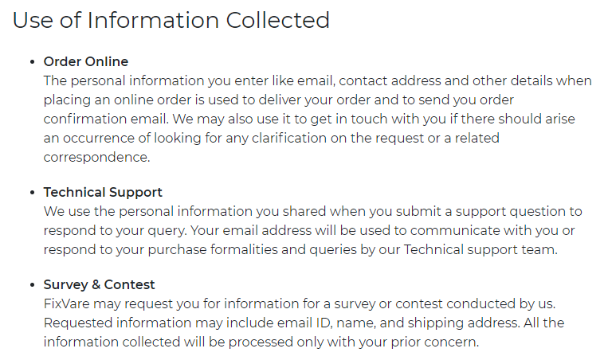
Task: Click the line starting 'an occurrence of looking'
Action: click(x=271, y=138)
